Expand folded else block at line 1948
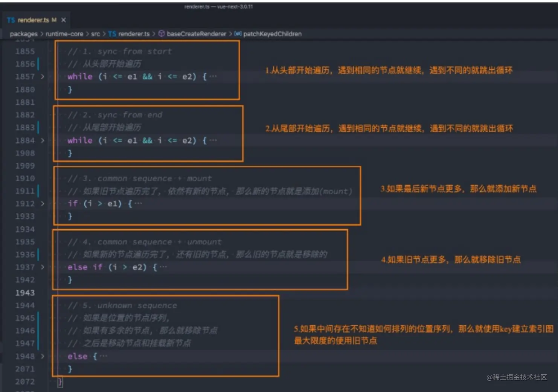Screen dimensions: 558x392 (42, 356)
